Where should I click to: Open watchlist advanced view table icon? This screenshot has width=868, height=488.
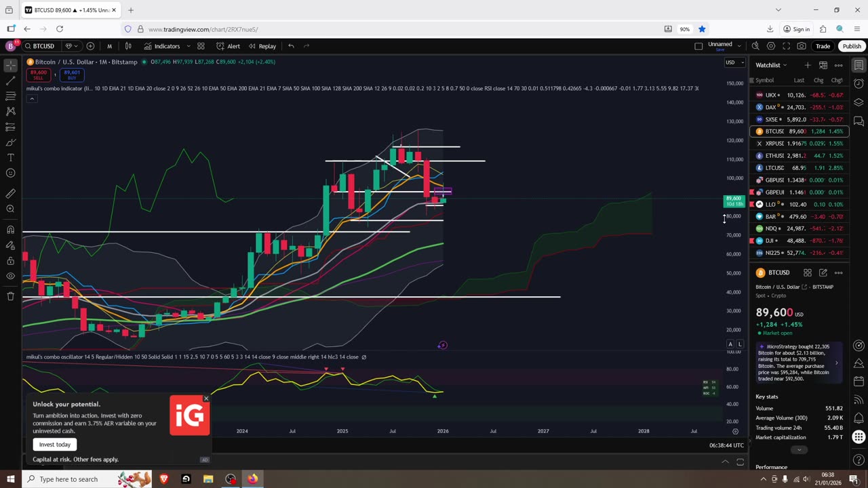[x=823, y=65]
